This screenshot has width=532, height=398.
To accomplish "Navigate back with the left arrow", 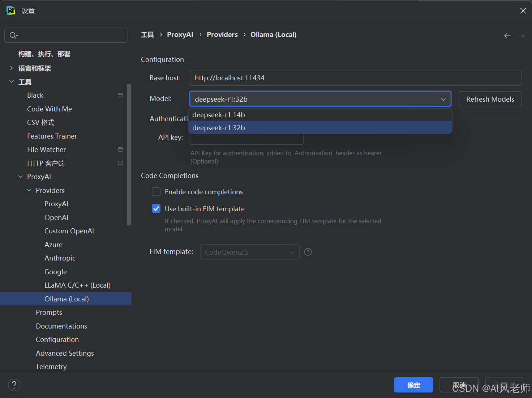I will point(507,35).
